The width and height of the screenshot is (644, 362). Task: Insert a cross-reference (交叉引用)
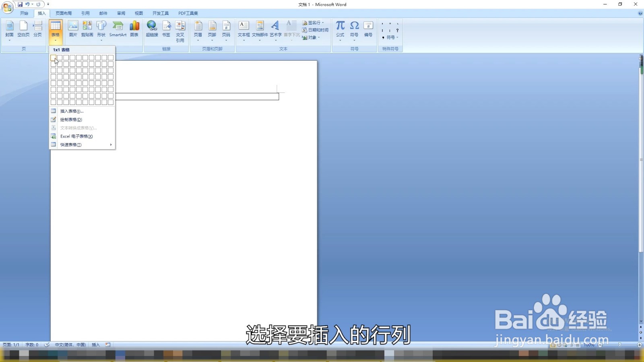click(180, 31)
